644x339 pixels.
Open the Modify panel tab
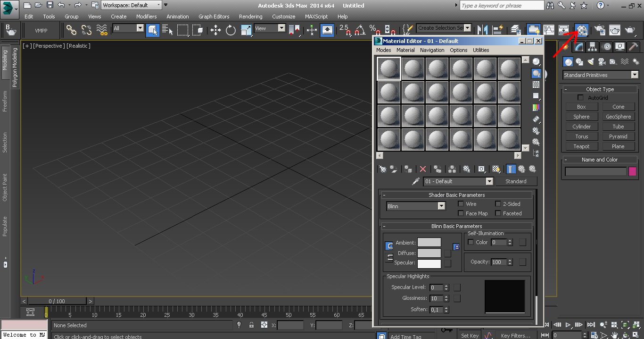[579, 46]
